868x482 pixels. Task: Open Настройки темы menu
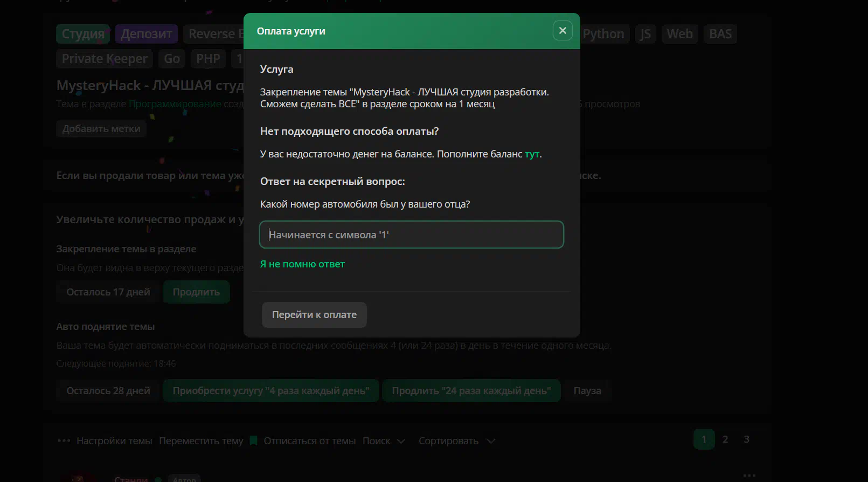[x=114, y=440]
